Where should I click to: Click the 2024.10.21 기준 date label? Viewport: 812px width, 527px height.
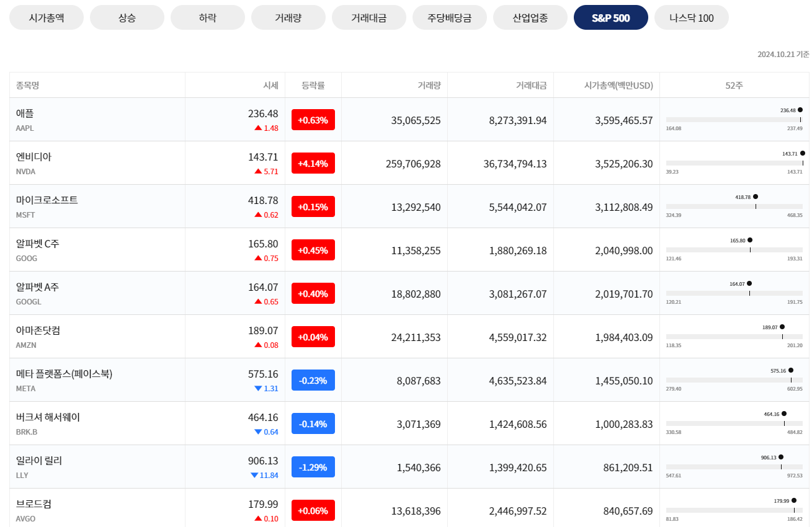pos(783,55)
